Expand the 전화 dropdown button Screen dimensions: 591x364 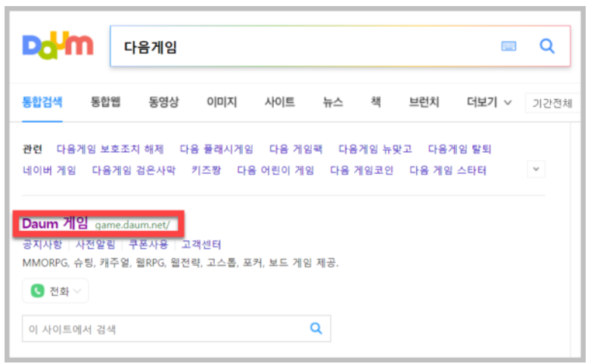click(x=55, y=291)
